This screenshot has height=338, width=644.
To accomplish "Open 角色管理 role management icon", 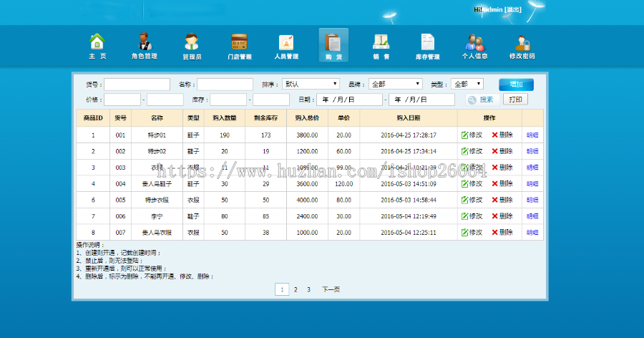I will (x=144, y=46).
